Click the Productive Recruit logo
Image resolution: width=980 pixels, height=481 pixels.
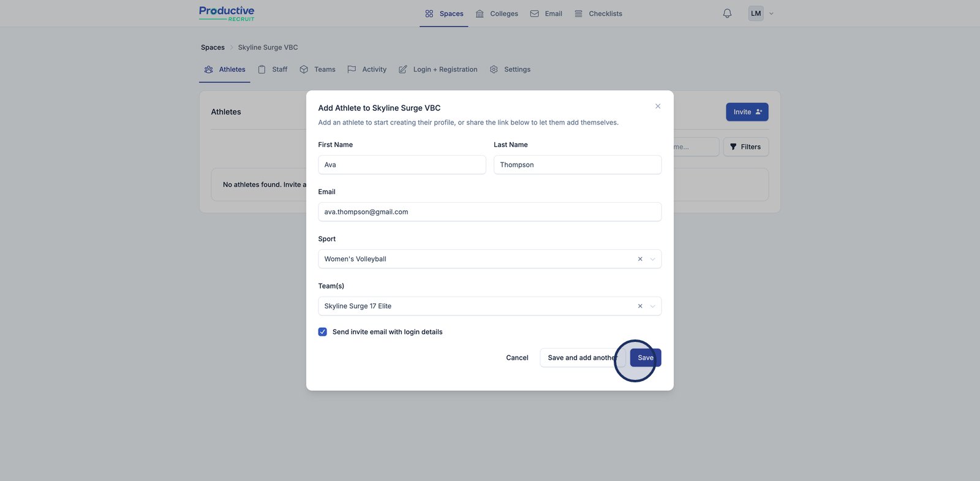pyautogui.click(x=227, y=13)
